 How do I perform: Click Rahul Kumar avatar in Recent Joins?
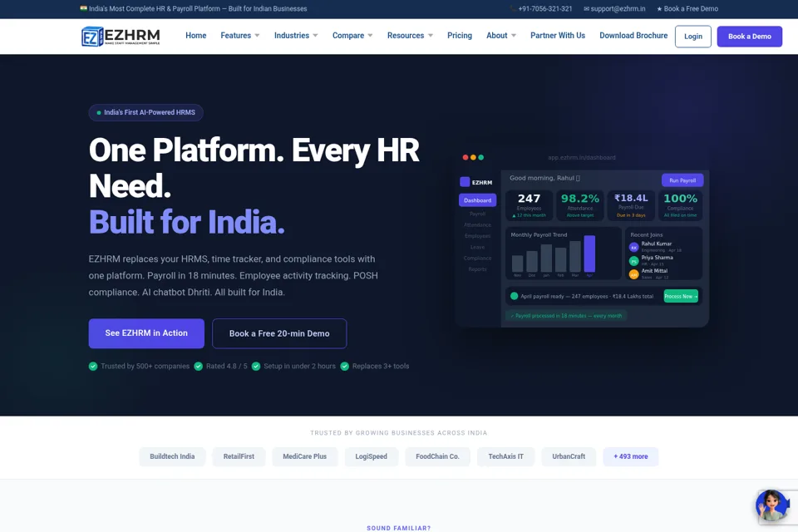click(633, 248)
